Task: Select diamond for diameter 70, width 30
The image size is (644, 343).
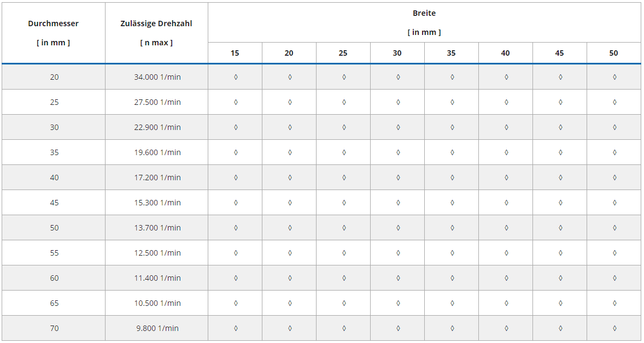Action: (x=398, y=328)
